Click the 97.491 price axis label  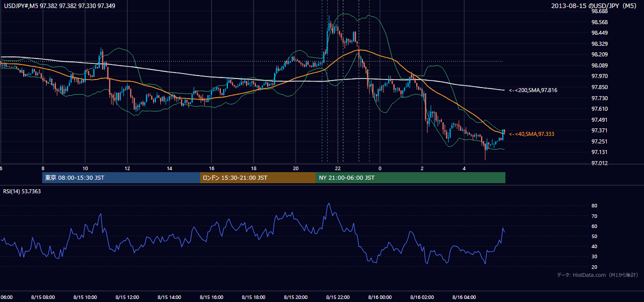[x=600, y=120]
